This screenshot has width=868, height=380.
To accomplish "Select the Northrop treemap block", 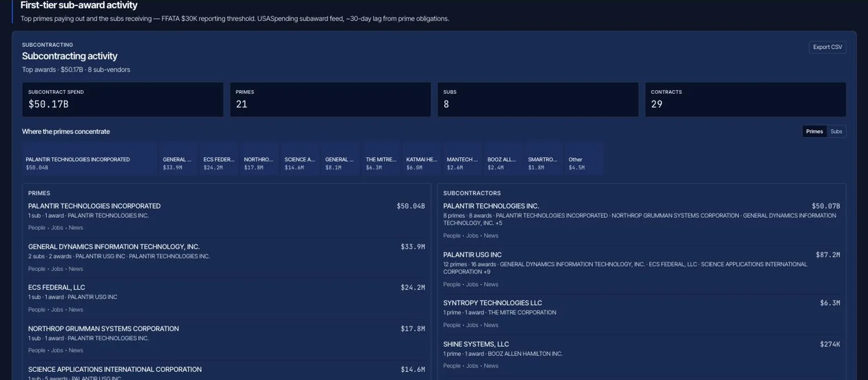I will pos(259,159).
